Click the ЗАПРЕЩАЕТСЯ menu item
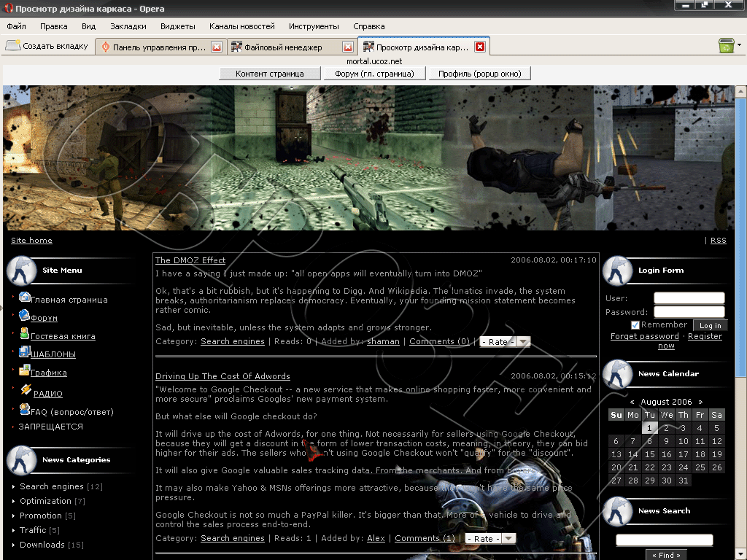The image size is (747, 560). pos(50,427)
